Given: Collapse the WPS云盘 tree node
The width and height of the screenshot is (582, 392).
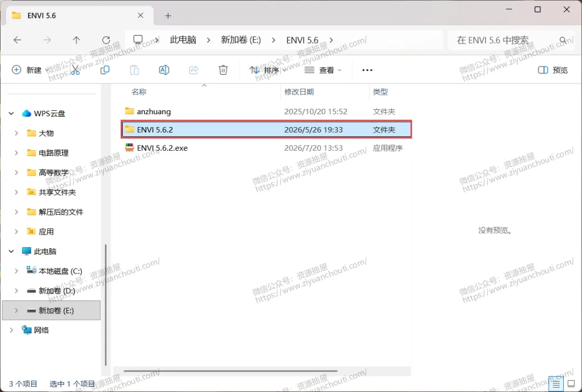Looking at the screenshot, I should [11, 114].
